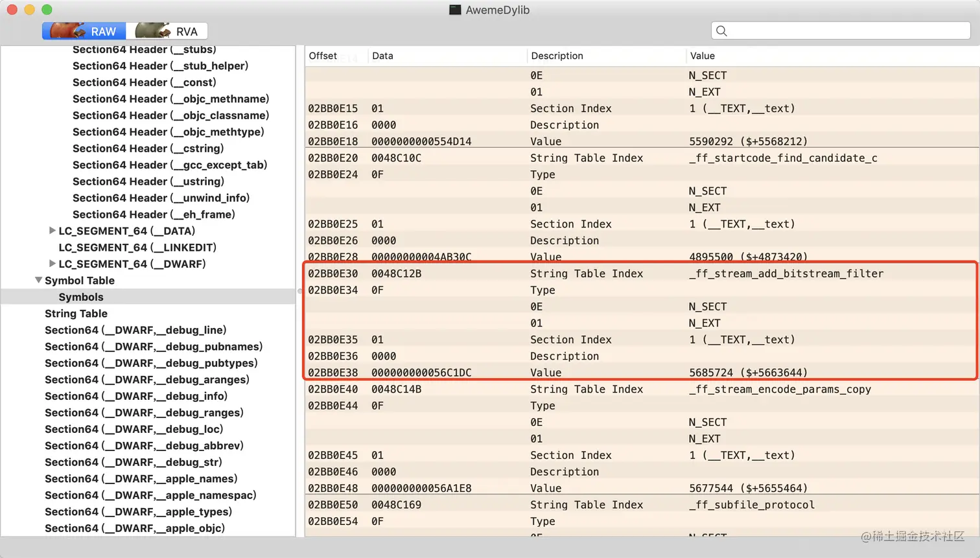
Task: Click data cell 0000000000554D14
Action: [421, 141]
